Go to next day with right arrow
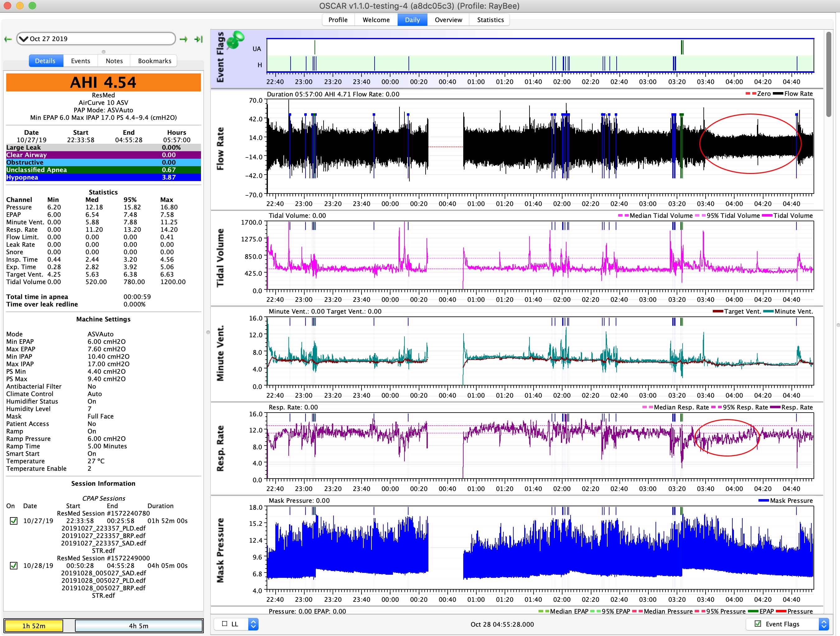 click(184, 39)
